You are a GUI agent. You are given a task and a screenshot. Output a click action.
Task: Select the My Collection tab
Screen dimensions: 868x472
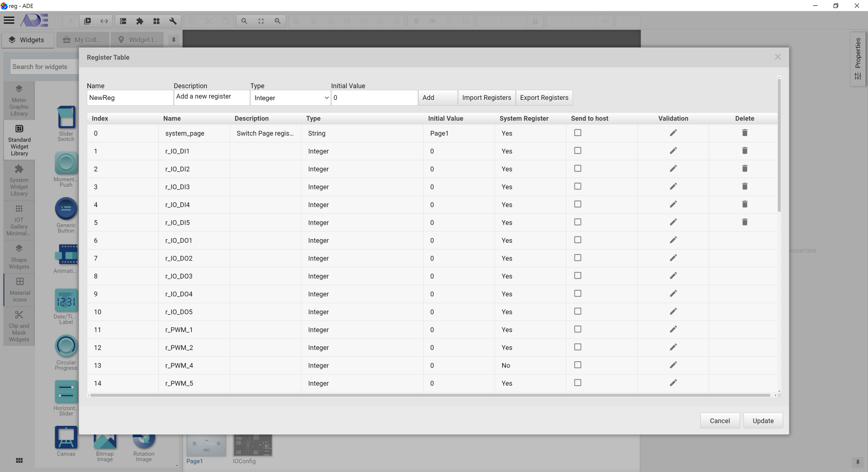(83, 40)
